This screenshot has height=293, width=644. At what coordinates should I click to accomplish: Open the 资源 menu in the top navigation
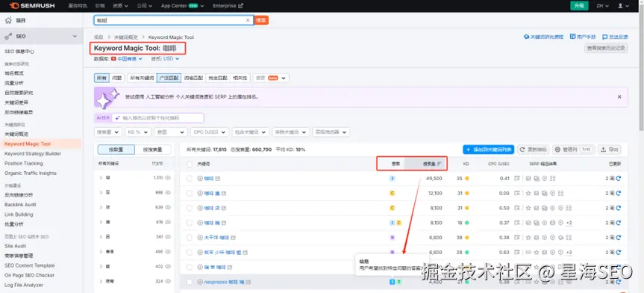pyautogui.click(x=120, y=6)
